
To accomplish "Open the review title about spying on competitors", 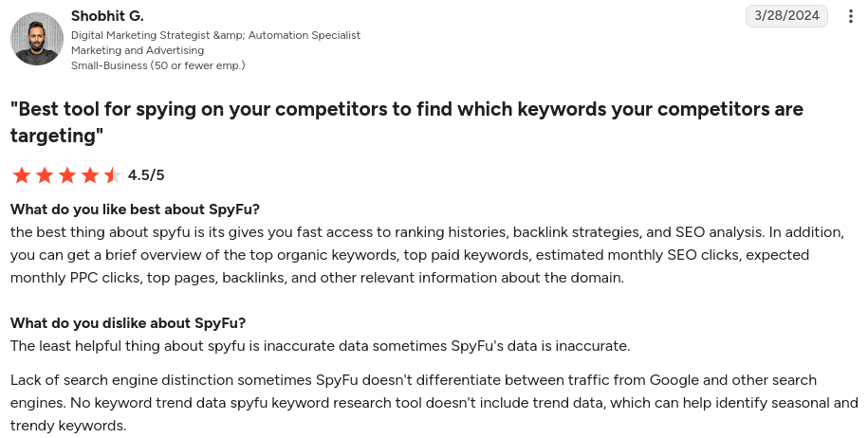I will 407,121.
